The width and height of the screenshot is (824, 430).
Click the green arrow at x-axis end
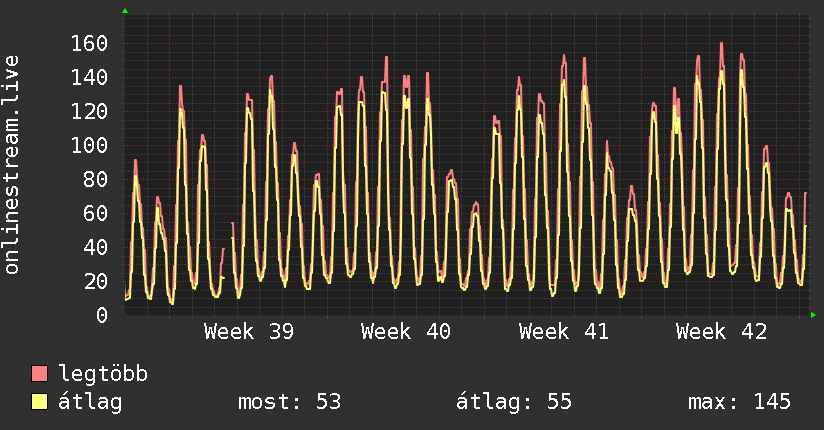pyautogui.click(x=813, y=315)
